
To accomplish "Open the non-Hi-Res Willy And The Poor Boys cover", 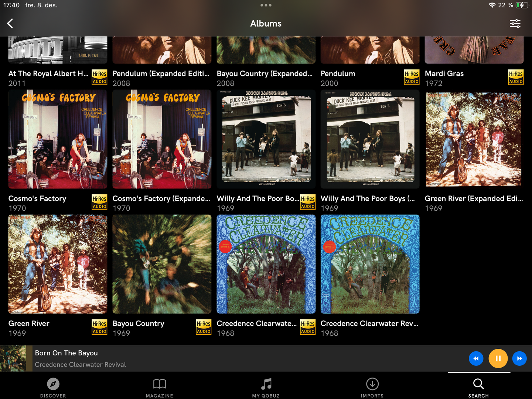I will coord(370,139).
